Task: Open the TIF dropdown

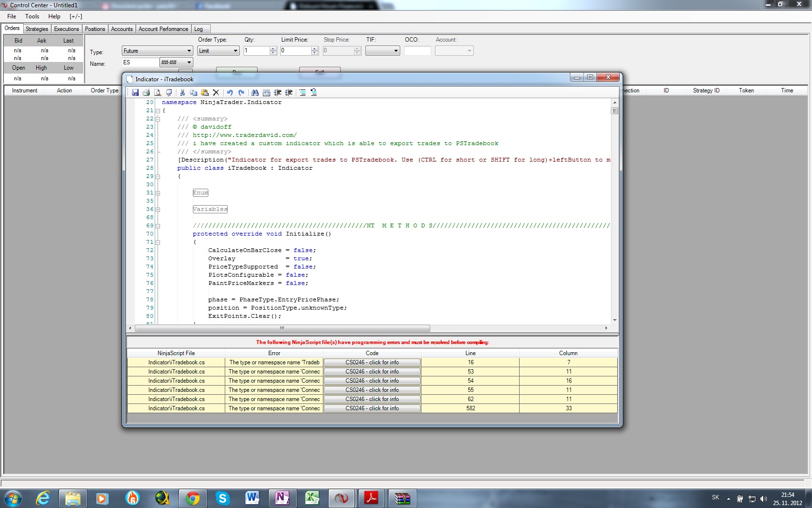Action: click(395, 51)
